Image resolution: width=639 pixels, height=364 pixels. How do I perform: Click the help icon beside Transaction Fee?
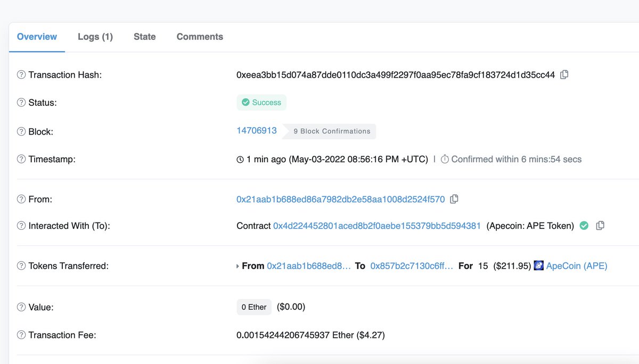[x=21, y=335]
